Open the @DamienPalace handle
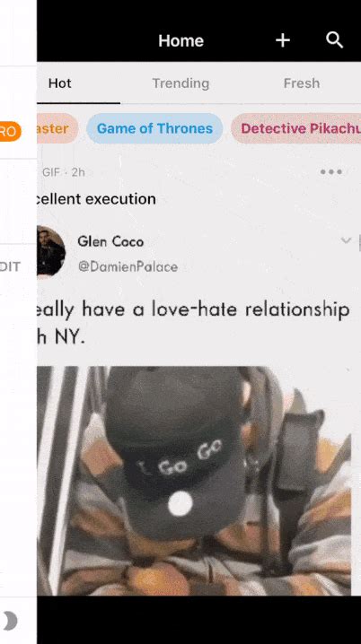The image size is (361, 644). (x=128, y=267)
